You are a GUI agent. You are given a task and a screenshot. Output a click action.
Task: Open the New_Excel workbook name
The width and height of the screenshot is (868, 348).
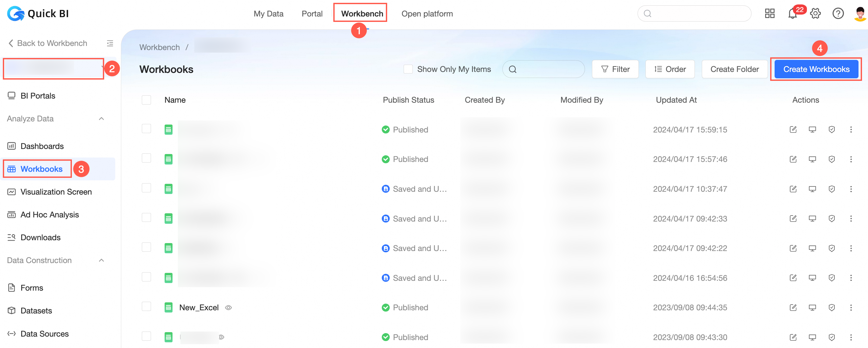point(199,307)
